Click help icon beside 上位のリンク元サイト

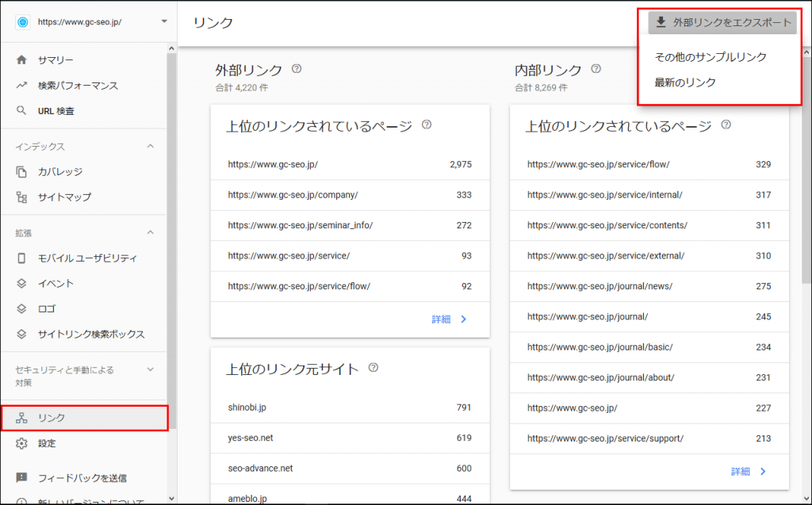coord(373,367)
